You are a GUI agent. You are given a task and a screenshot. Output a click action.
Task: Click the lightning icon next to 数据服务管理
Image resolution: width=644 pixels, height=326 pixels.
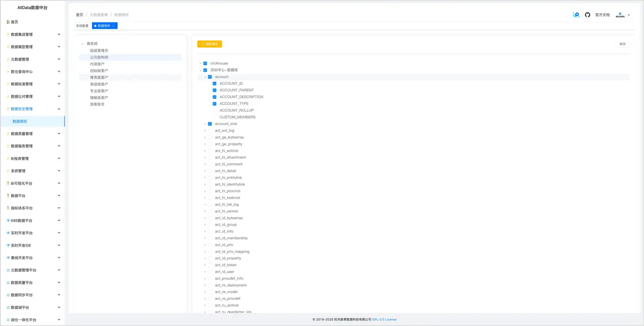pyautogui.click(x=8, y=146)
